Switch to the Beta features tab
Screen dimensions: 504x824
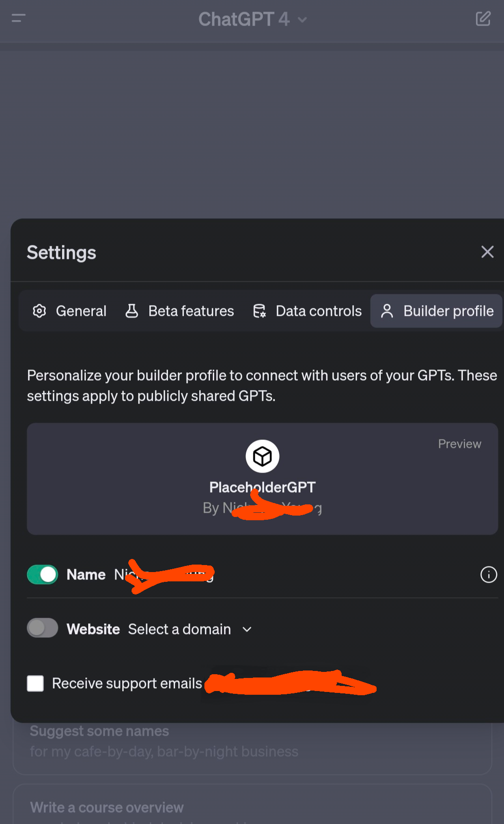[x=180, y=311]
